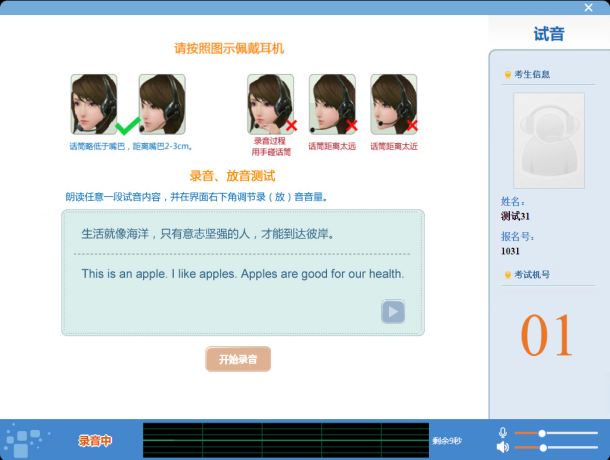This screenshot has width=610, height=460.
Task: Click the red X on 用手碰话筒 image
Action: click(x=291, y=125)
